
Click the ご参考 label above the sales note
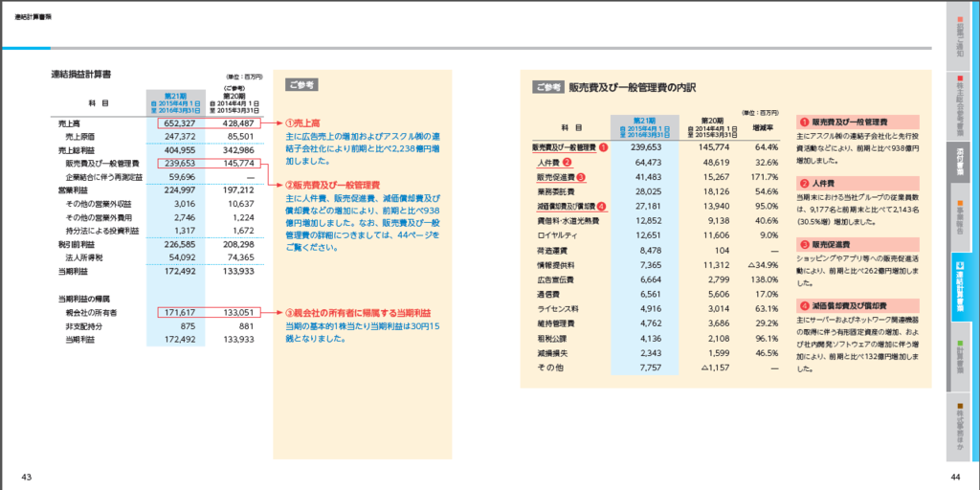[301, 84]
